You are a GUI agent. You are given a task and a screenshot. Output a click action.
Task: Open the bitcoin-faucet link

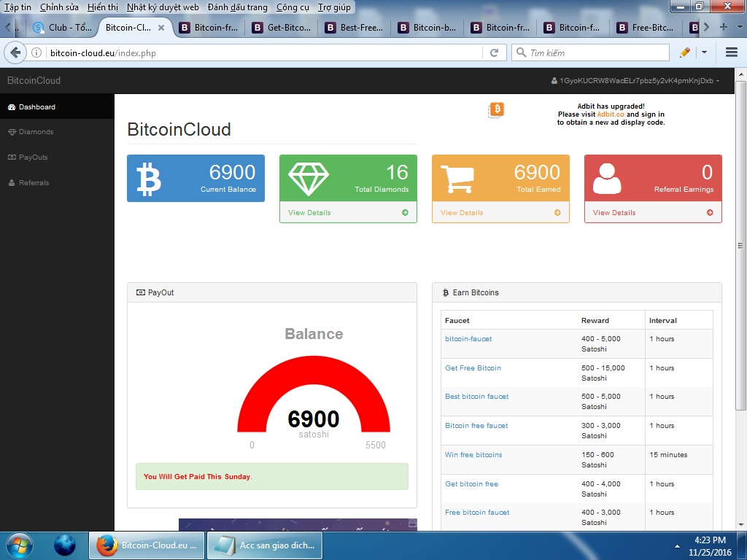(x=468, y=338)
